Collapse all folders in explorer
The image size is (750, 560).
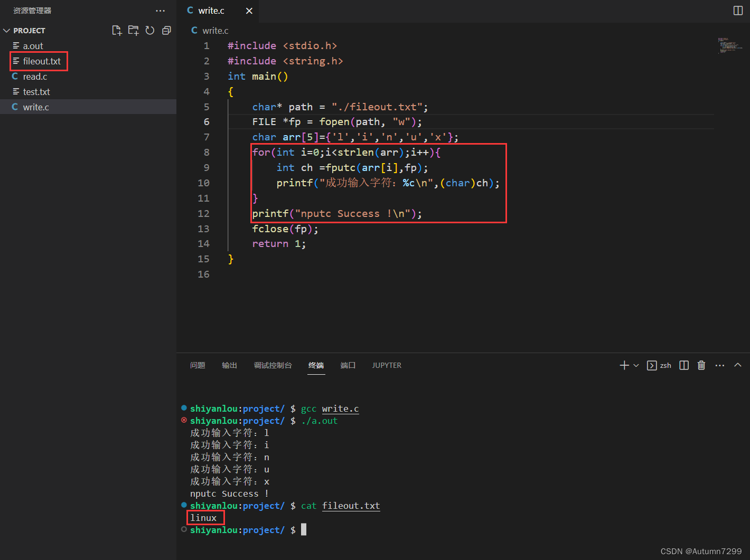(x=166, y=31)
